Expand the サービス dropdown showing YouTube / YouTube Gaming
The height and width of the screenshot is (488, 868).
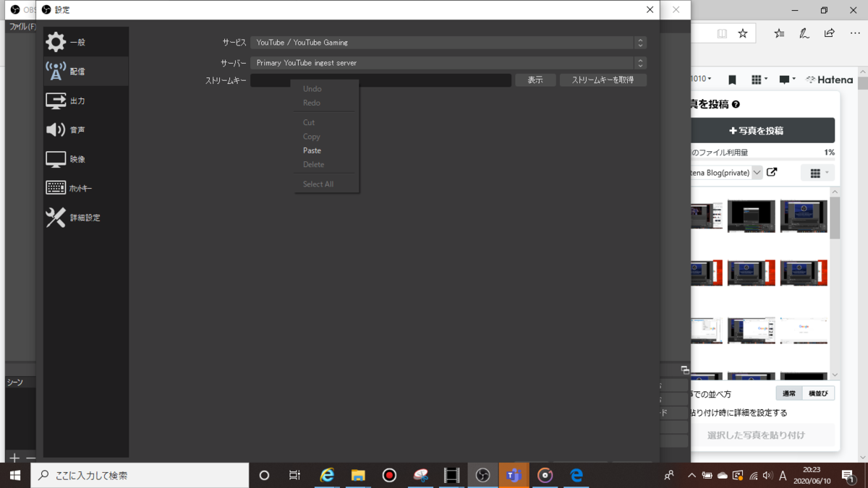tap(448, 43)
